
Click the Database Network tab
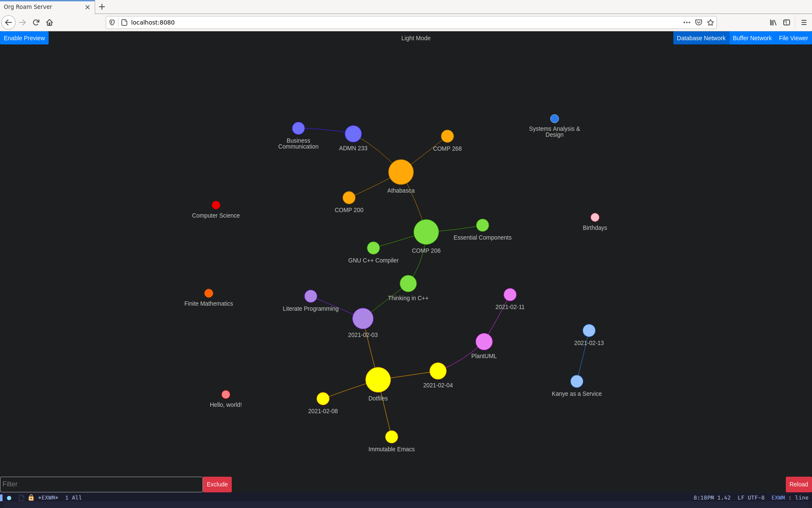pos(701,38)
